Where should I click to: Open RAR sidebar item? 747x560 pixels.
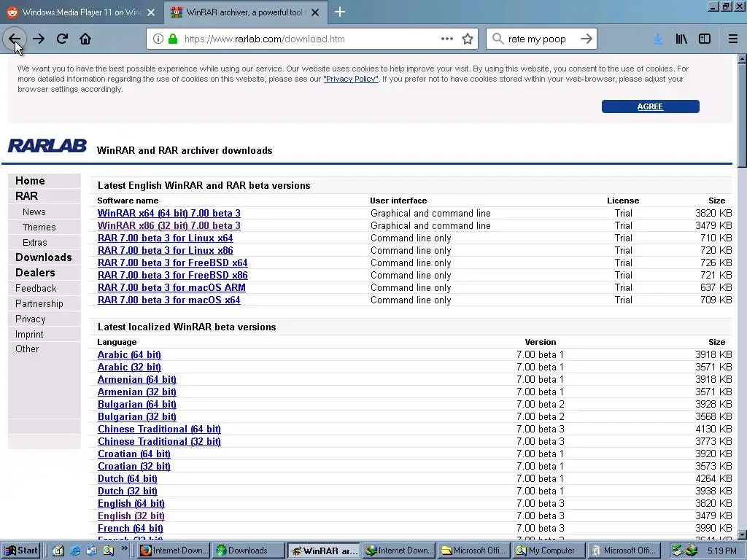[27, 196]
